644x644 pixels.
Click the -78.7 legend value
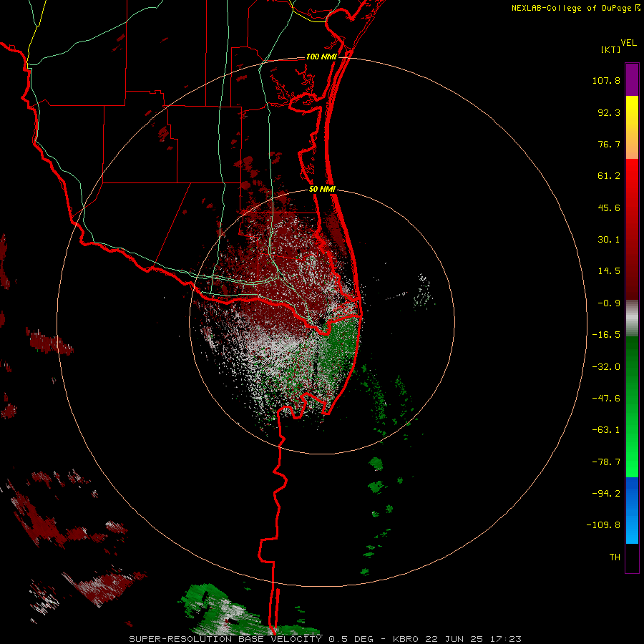tap(606, 462)
